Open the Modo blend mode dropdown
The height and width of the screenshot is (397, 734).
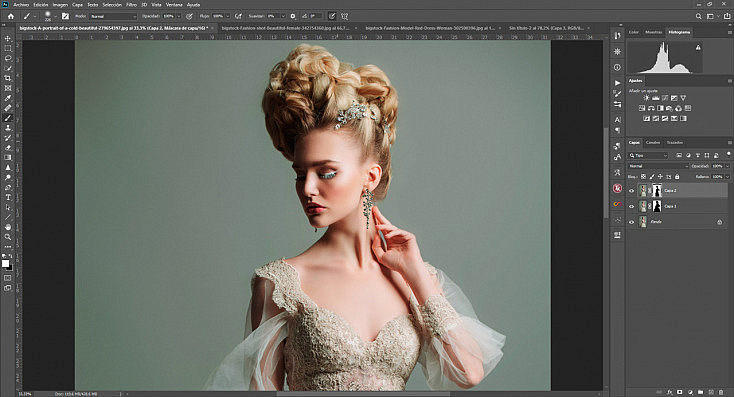click(113, 16)
